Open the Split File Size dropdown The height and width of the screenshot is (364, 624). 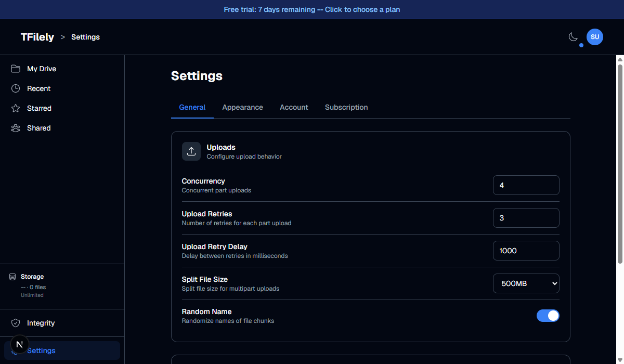coord(526,283)
